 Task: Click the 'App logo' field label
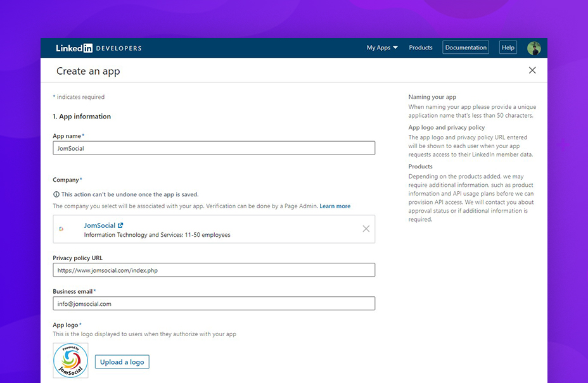[65, 325]
